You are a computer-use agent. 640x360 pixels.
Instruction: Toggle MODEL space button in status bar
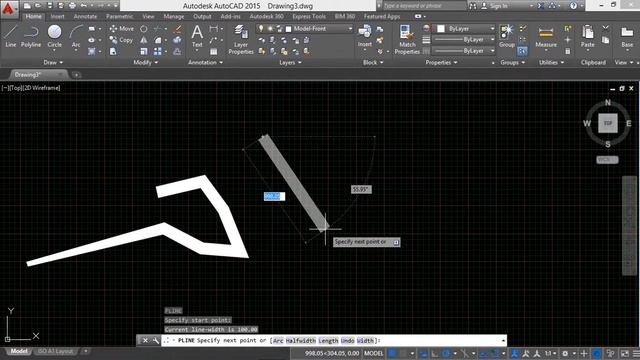[x=373, y=353]
